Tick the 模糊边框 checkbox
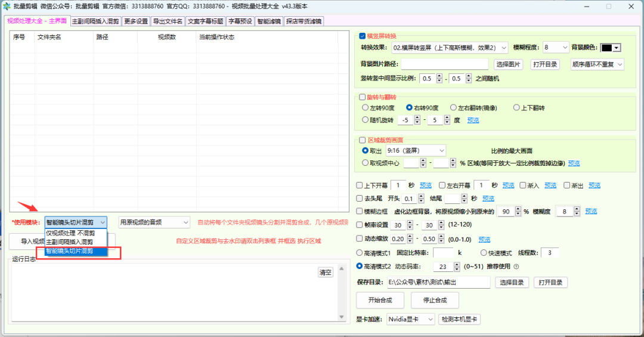This screenshot has height=337, width=644. click(x=359, y=212)
